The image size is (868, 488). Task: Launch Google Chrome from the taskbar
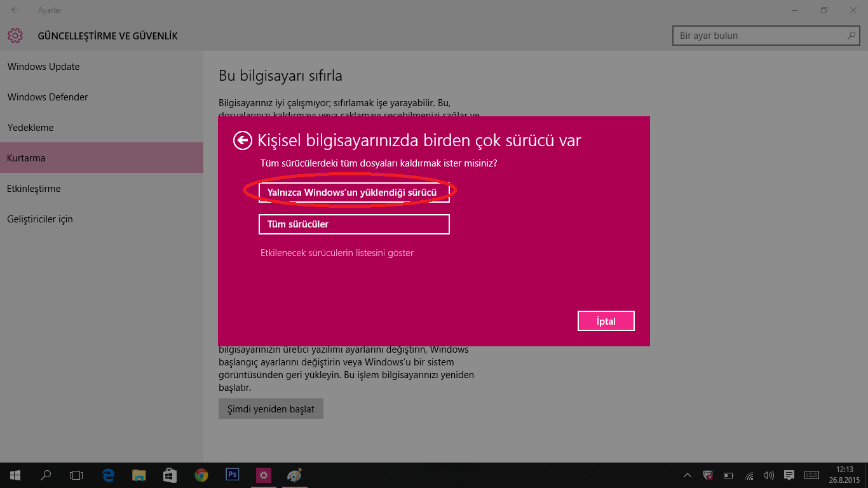click(x=201, y=475)
